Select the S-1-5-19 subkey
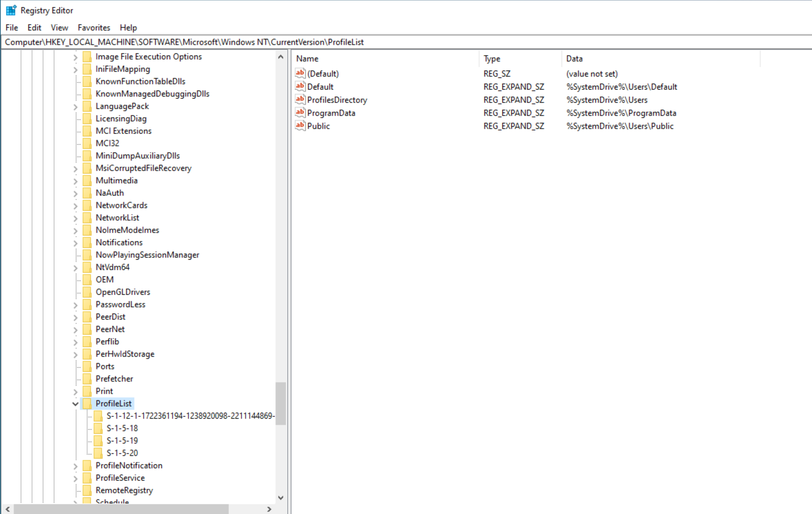The width and height of the screenshot is (812, 514). 122,441
